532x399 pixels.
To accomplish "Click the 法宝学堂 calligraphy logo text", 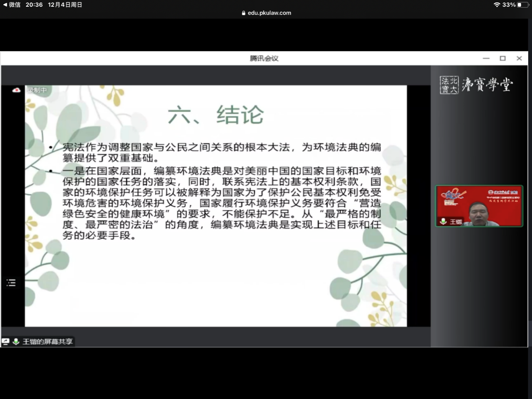I will click(487, 85).
